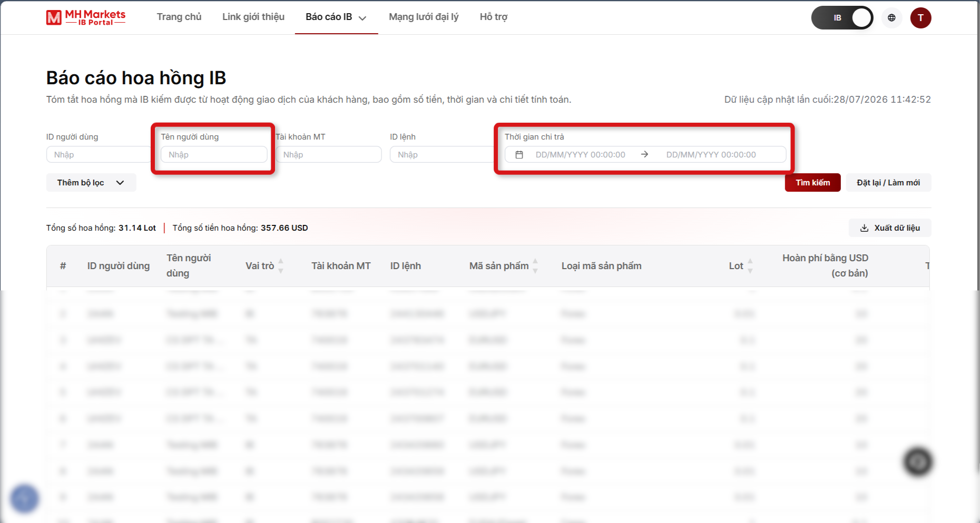
Task: Click Đặt lại / Làm mới button
Action: (x=888, y=183)
